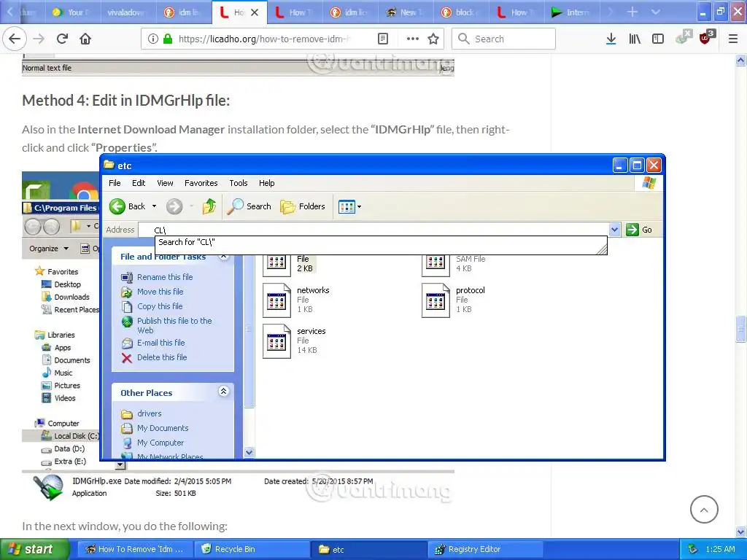Open View menu in etc window
Image resolution: width=747 pixels, height=560 pixels.
click(x=165, y=183)
